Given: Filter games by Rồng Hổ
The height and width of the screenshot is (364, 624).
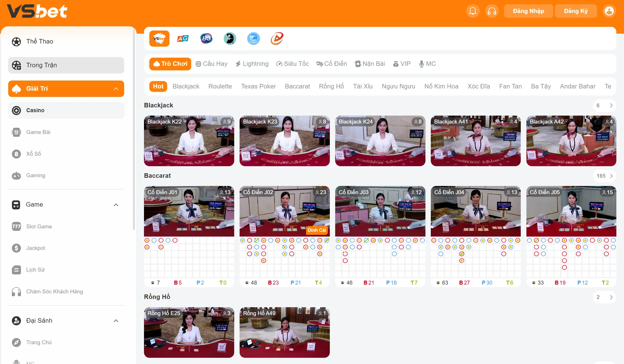Looking at the screenshot, I should click(x=332, y=86).
